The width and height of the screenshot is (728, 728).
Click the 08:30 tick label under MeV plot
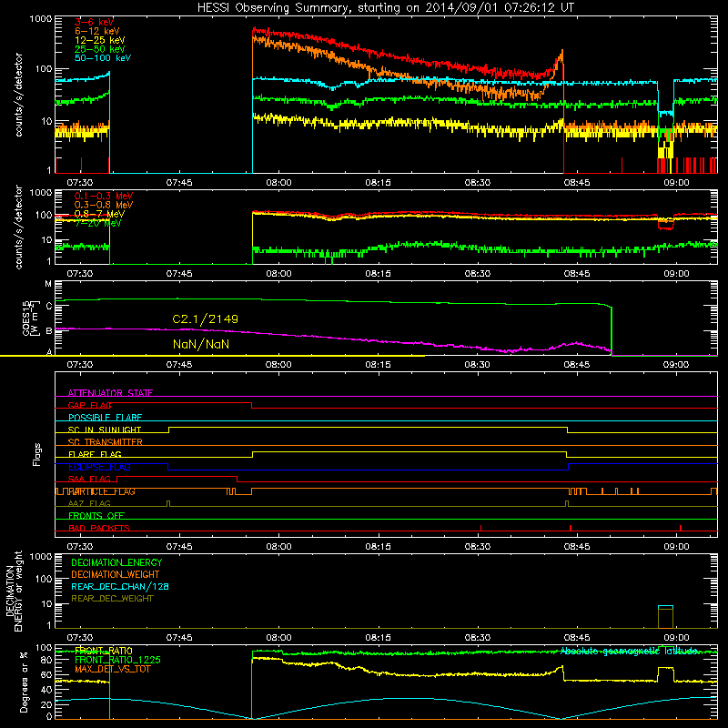(x=477, y=274)
